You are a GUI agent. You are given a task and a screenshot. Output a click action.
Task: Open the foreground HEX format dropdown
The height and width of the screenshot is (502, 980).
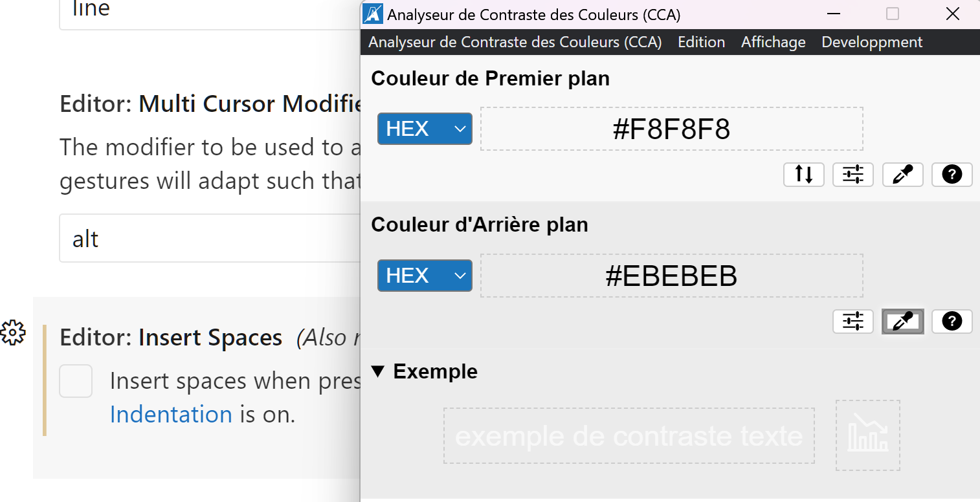tap(424, 128)
